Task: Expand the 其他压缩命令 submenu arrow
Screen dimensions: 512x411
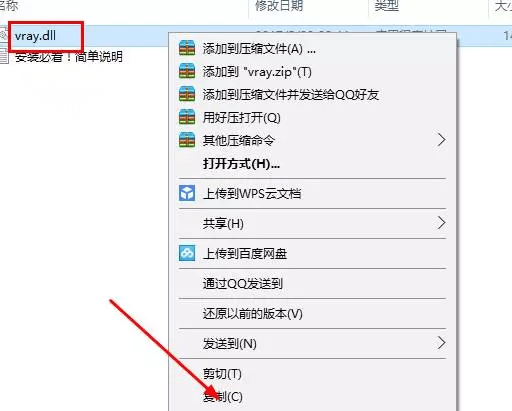Action: (x=441, y=140)
